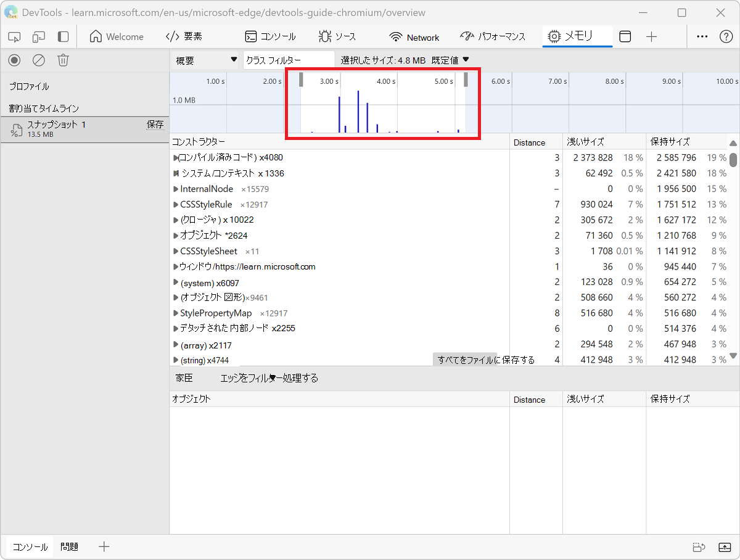Sort by 保持サイズ column in upper table
Viewport: 740px width, 560px height.
coord(686,142)
